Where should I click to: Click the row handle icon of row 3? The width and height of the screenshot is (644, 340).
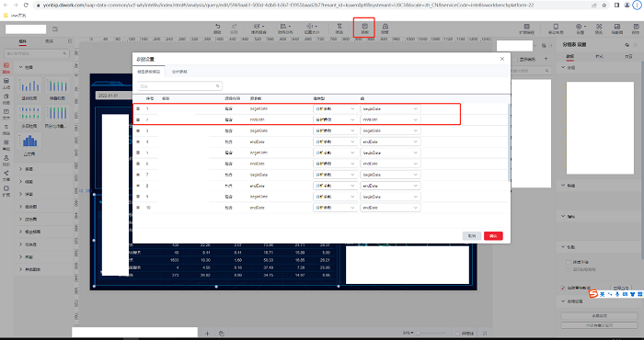[138, 130]
